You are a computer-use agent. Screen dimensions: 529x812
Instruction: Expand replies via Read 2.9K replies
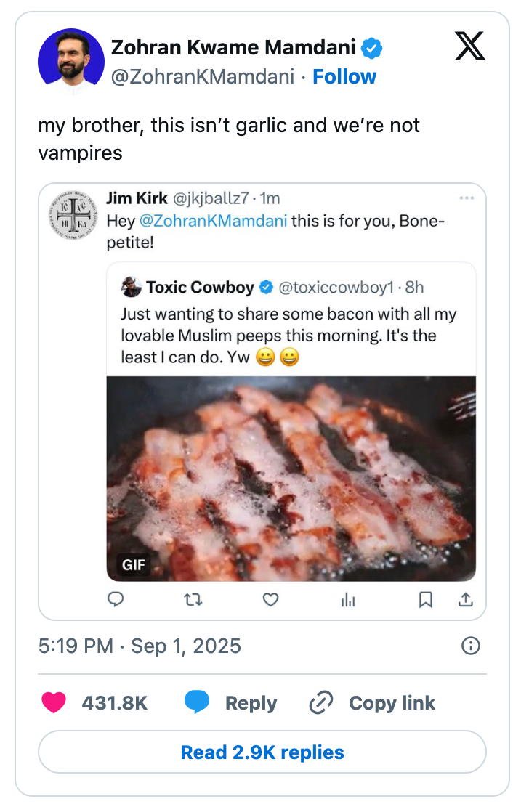coord(262,752)
